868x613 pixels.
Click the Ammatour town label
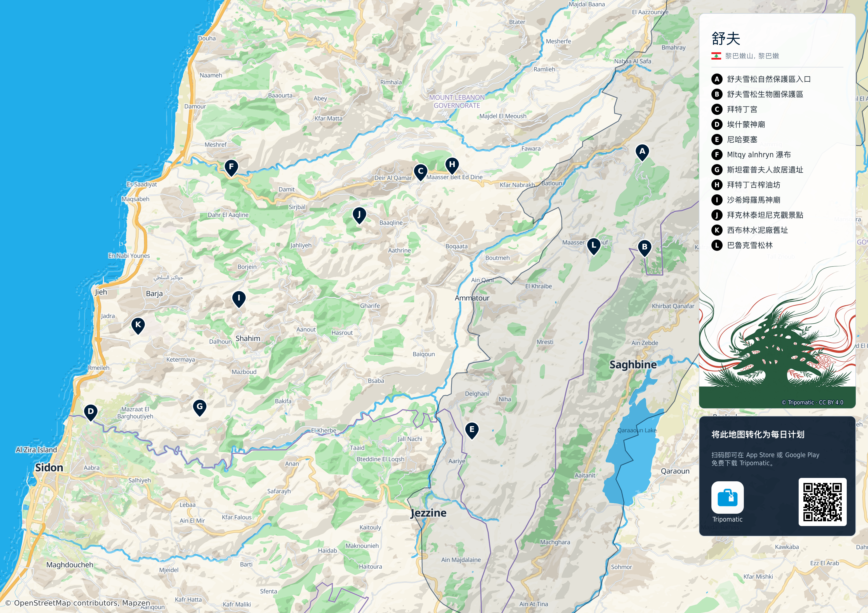pyautogui.click(x=472, y=298)
